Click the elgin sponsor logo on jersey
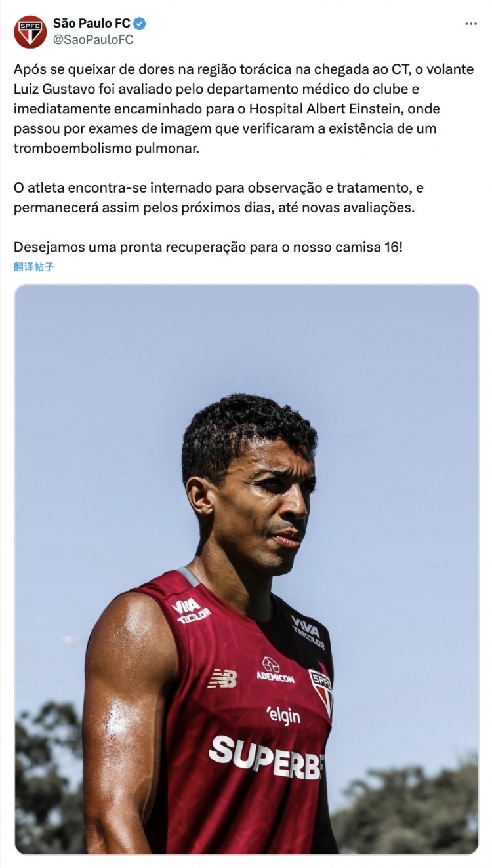The image size is (492, 868). pos(283,715)
